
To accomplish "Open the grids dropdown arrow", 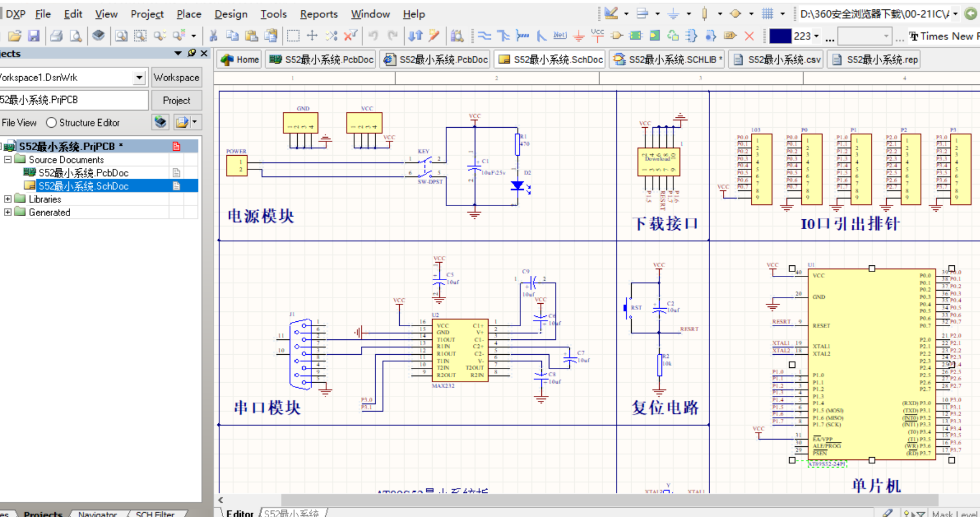I will click(x=783, y=14).
